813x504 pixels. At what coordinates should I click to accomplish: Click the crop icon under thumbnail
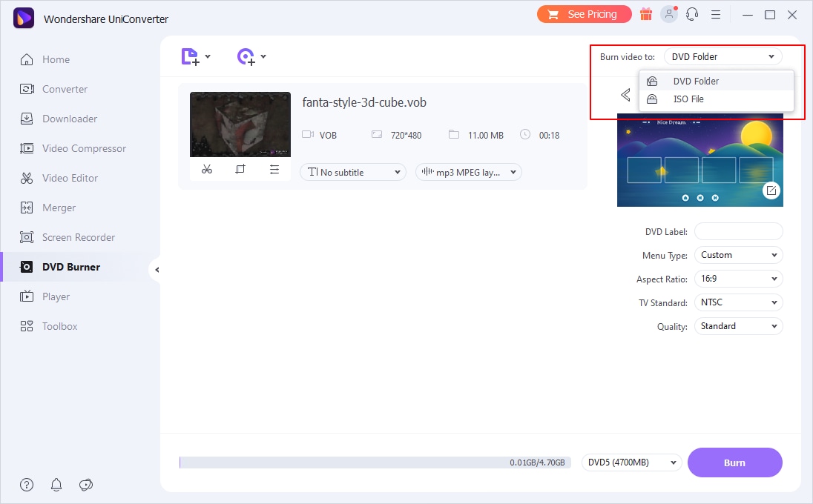point(240,170)
